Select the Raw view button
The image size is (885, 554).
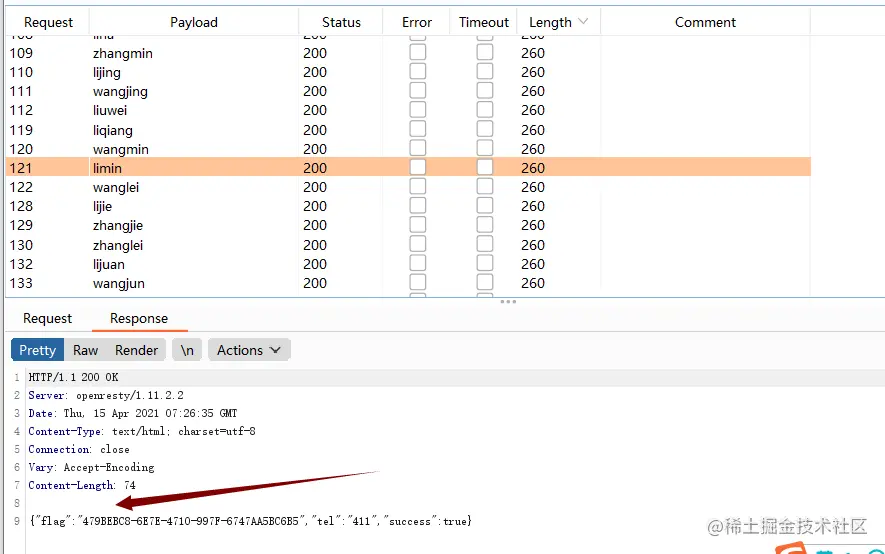point(85,350)
